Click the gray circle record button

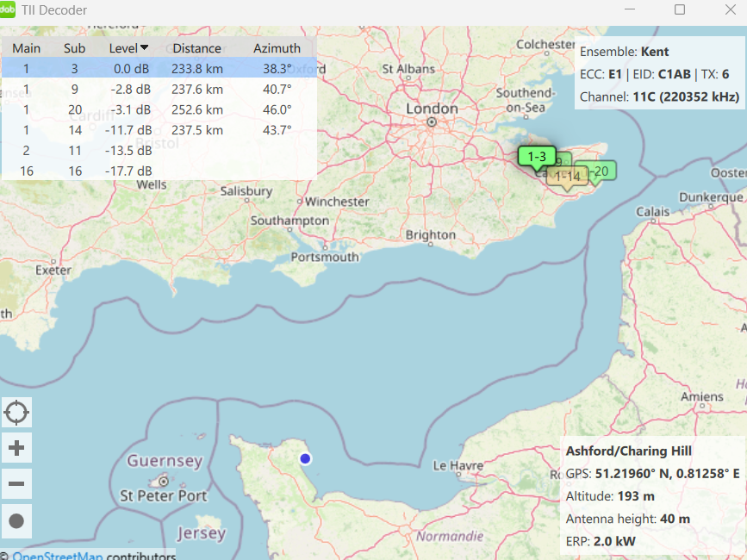coord(16,521)
